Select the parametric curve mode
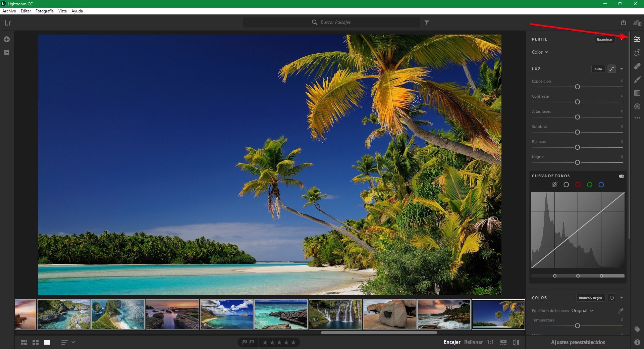The image size is (644, 349). tap(554, 185)
